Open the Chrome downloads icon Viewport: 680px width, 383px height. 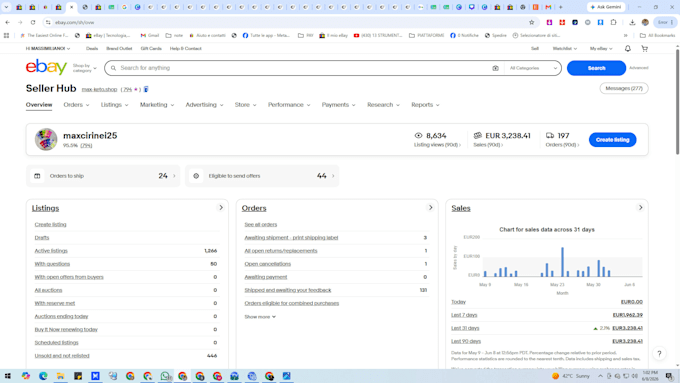[632, 22]
